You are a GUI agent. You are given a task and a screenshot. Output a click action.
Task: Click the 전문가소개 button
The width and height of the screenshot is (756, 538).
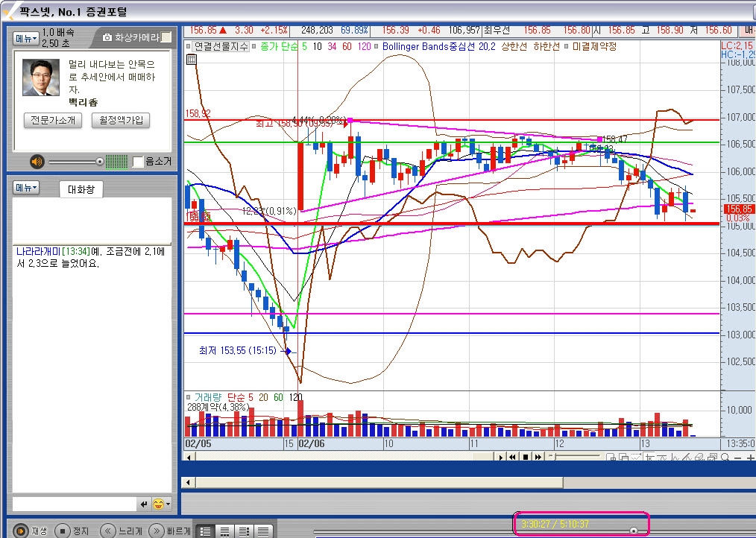(53, 120)
